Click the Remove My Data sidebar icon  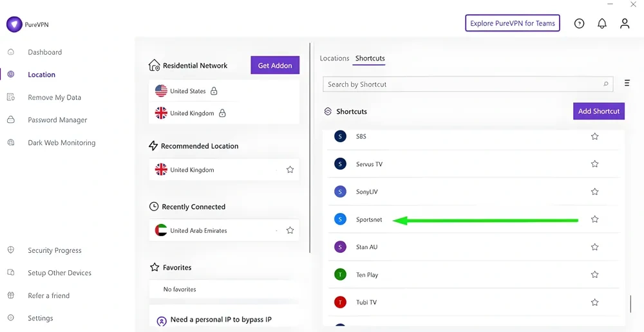coord(11,97)
